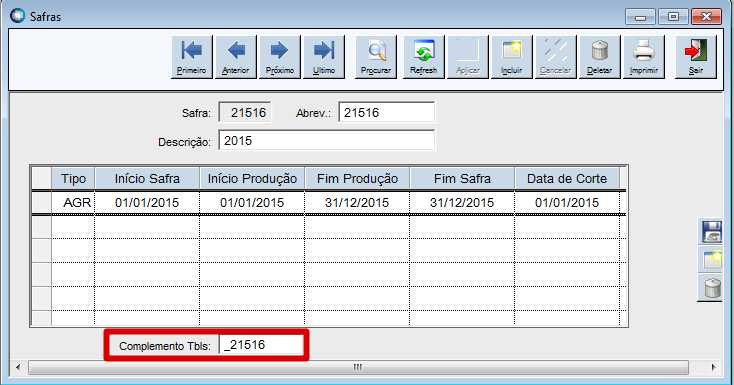Add a new record with Incluir

point(512,57)
